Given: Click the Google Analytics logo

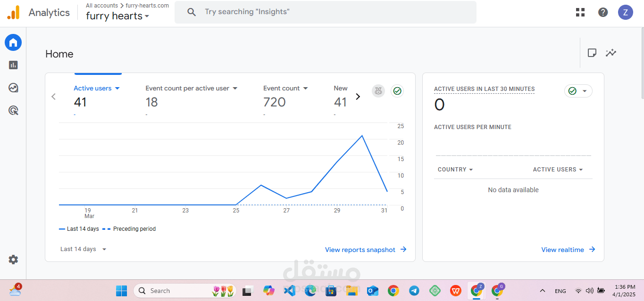Looking at the screenshot, I should tap(13, 13).
